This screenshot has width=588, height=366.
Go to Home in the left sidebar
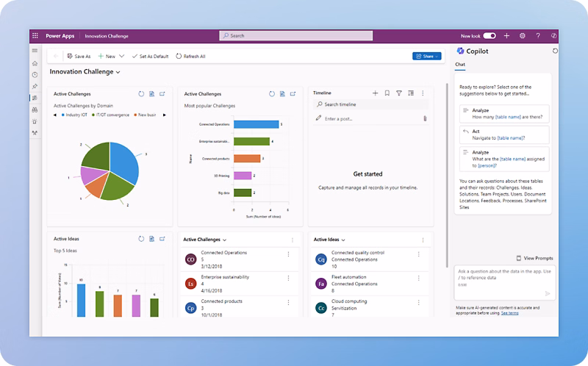point(35,63)
